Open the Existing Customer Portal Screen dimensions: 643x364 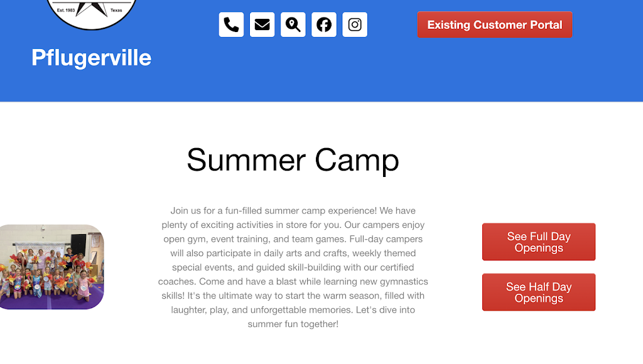495,24
